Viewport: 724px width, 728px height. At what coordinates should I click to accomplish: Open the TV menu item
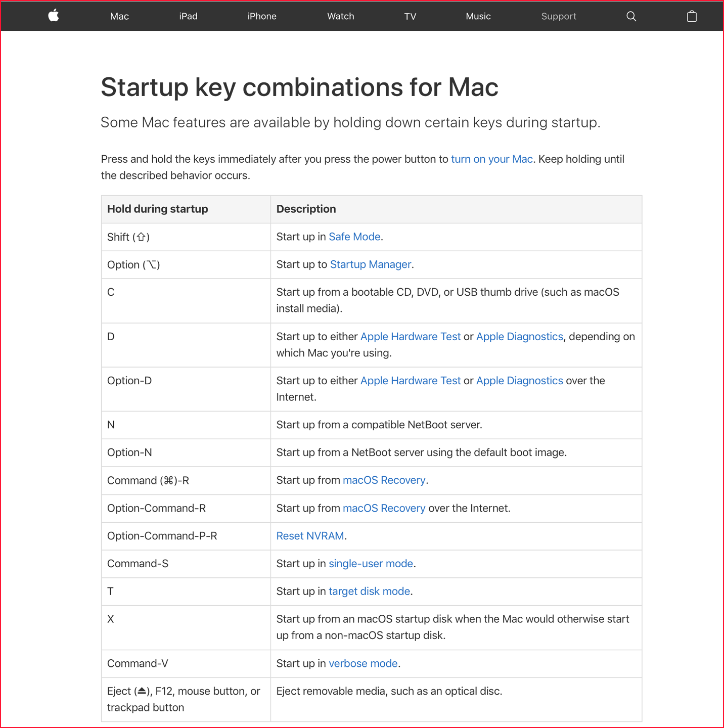[x=410, y=16]
